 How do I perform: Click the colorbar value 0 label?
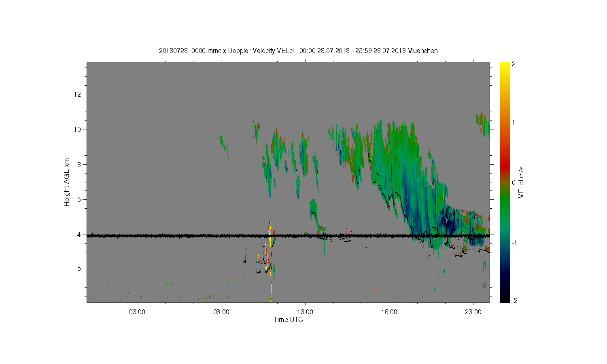tap(514, 182)
